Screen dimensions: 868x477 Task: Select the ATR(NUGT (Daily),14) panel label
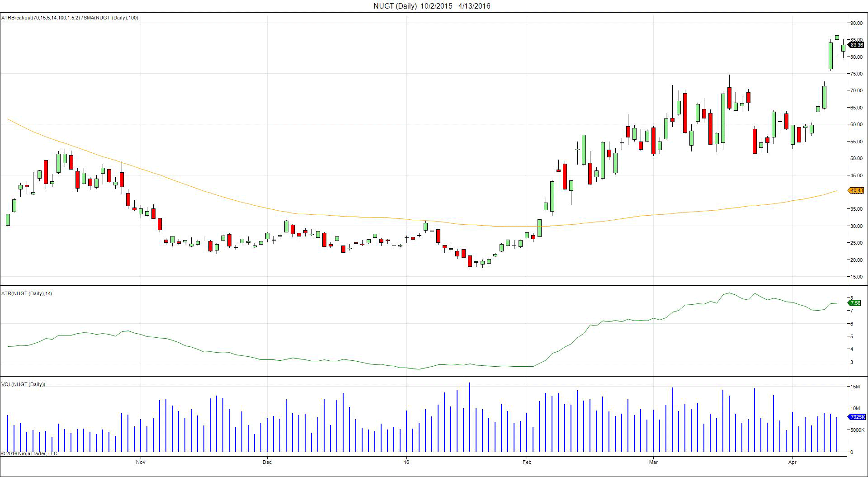pos(27,293)
